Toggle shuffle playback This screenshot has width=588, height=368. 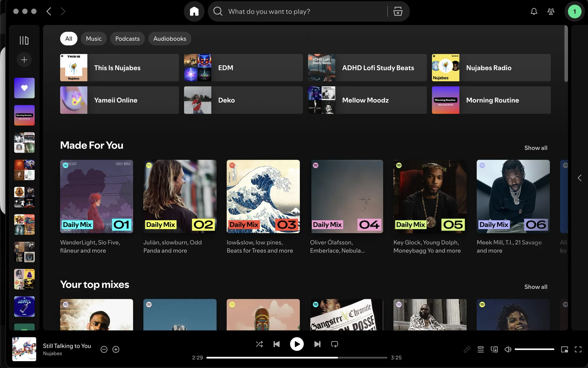pos(259,344)
